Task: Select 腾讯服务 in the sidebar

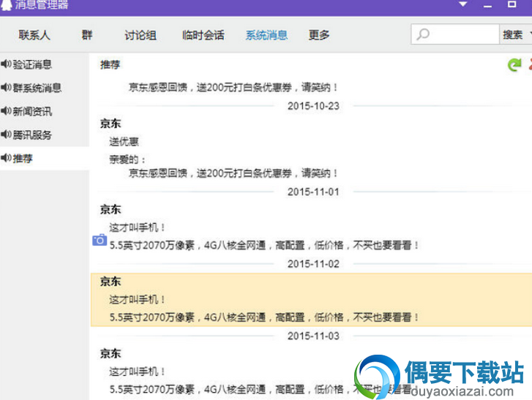Action: pos(45,135)
